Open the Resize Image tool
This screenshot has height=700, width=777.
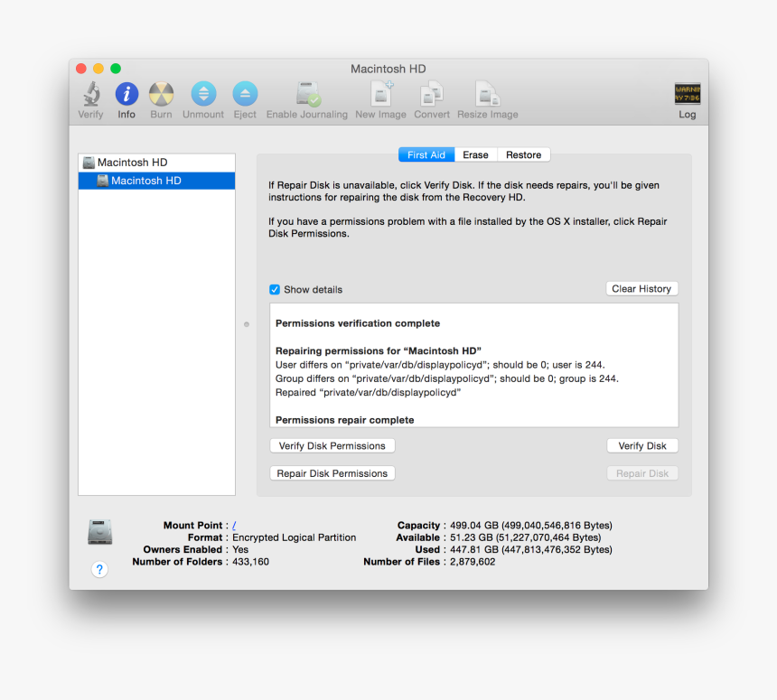pyautogui.click(x=487, y=95)
